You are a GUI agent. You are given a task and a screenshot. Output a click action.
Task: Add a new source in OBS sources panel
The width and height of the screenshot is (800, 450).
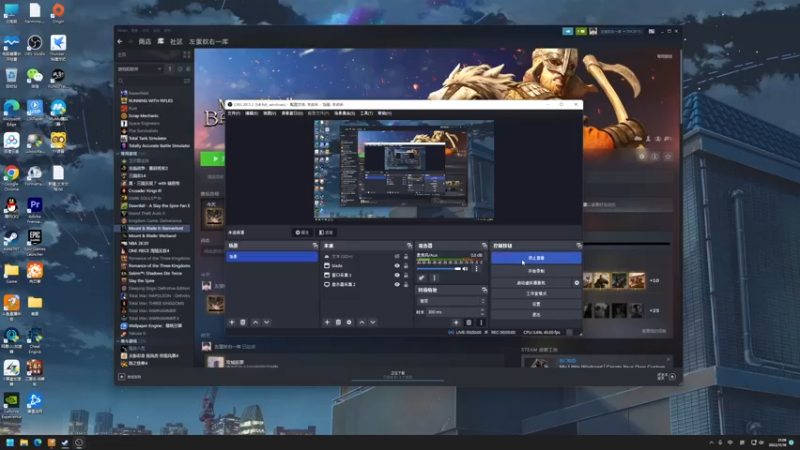[x=327, y=322]
